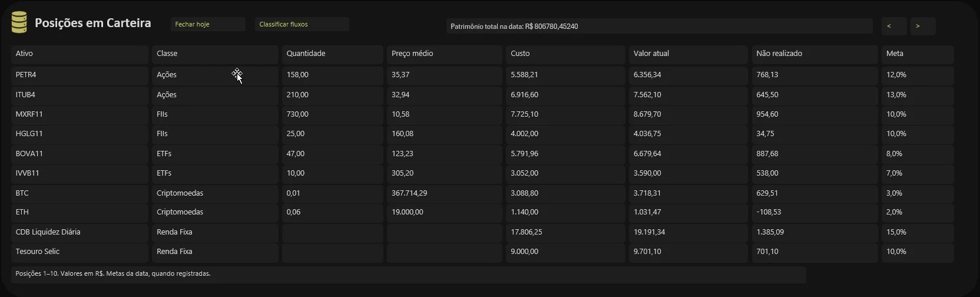Select the ETH asset cell
Screen dimensions: 980x297
coord(80,212)
